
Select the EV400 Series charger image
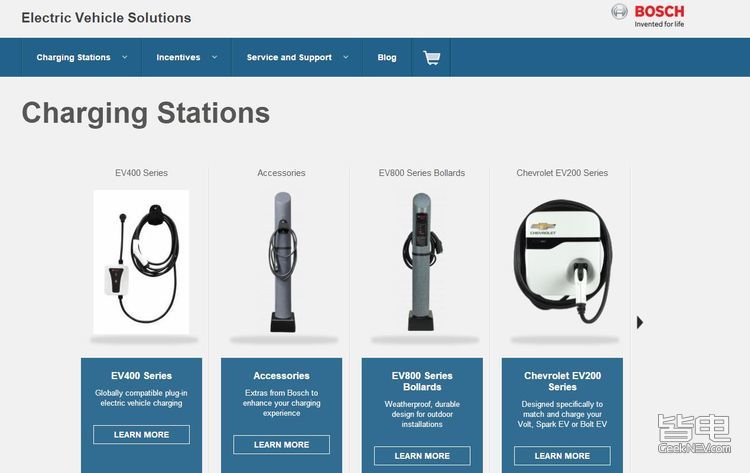point(141,262)
